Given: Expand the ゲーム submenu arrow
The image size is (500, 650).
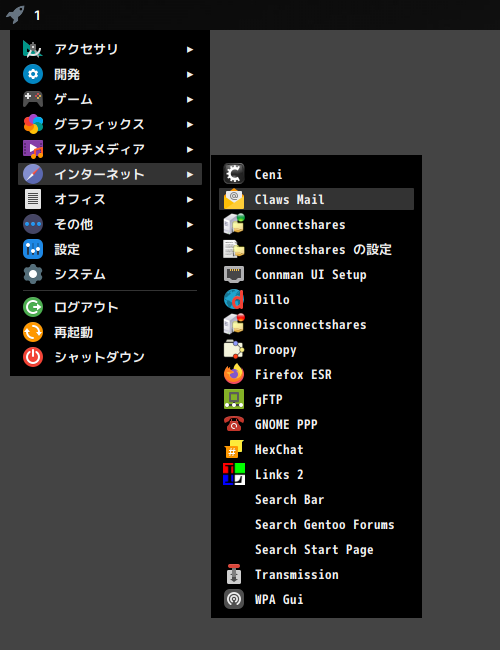Looking at the screenshot, I should tap(190, 99).
